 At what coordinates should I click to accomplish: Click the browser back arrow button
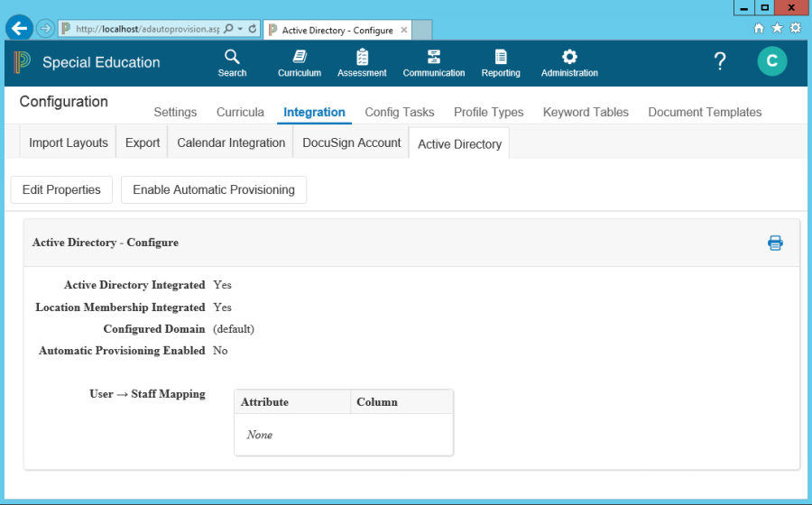pyautogui.click(x=19, y=29)
